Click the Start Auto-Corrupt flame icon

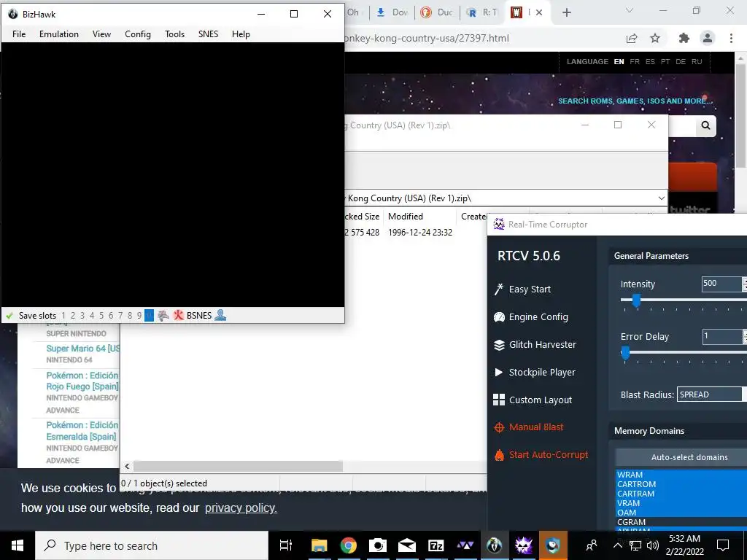[x=499, y=455]
